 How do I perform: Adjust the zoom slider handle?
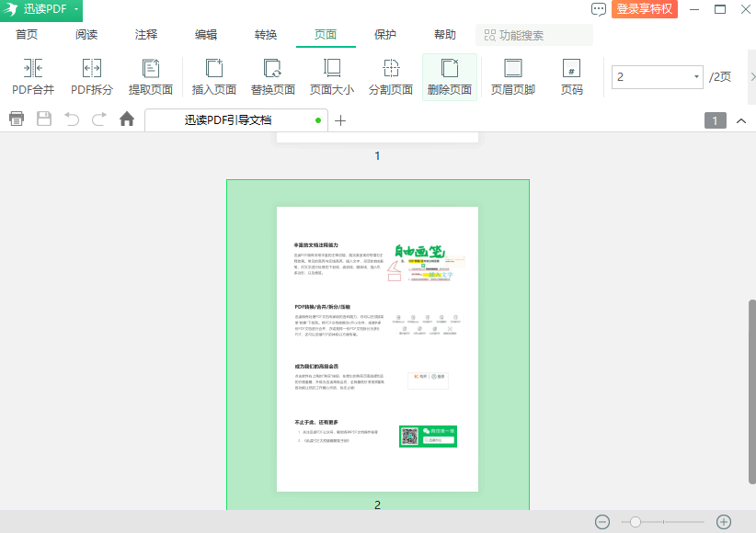tap(636, 522)
